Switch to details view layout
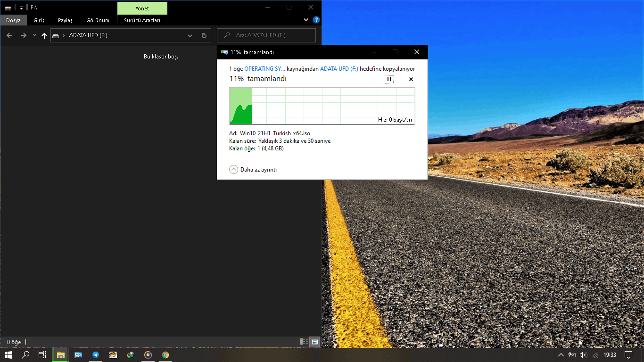This screenshot has height=362, width=644. tap(304, 342)
